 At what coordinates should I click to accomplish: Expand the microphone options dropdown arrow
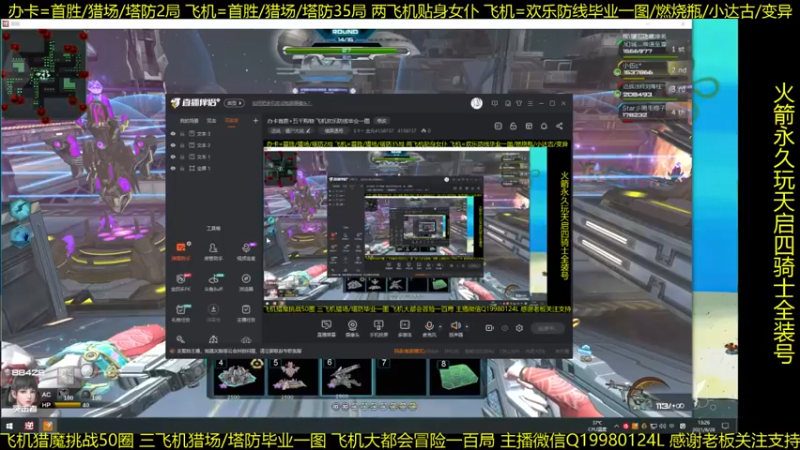[x=440, y=327]
